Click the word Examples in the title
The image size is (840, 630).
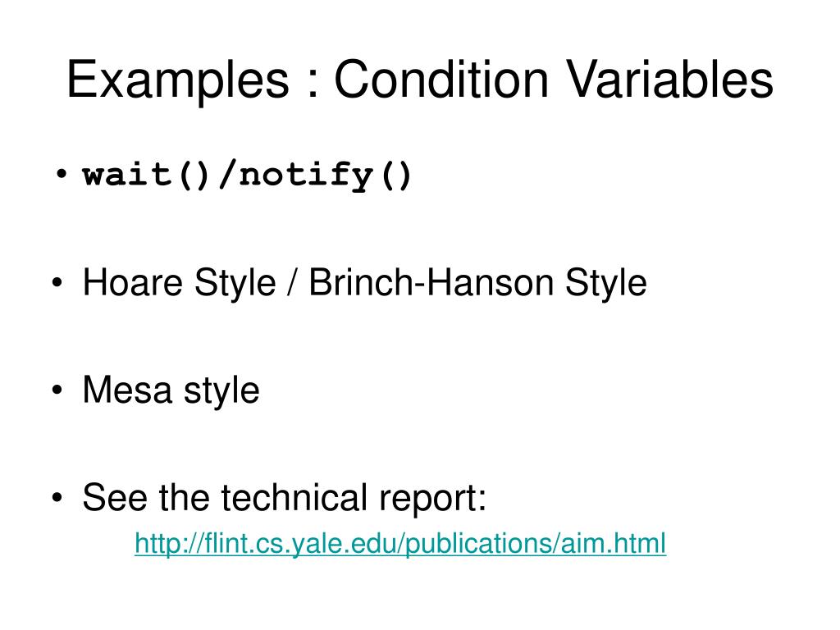click(x=178, y=80)
